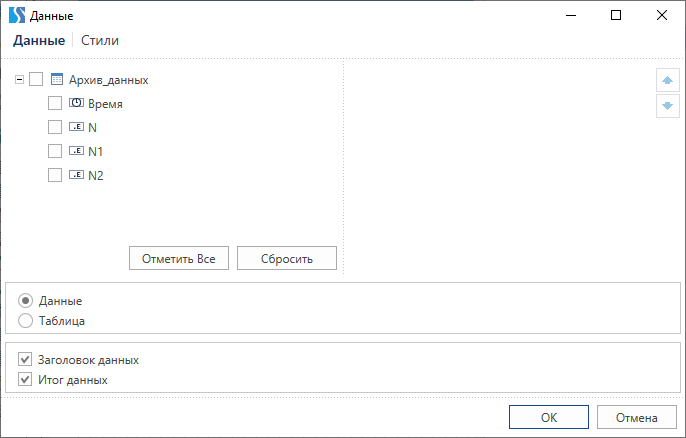Click the field icon beside N2
Image resolution: width=686 pixels, height=438 pixels.
(x=76, y=175)
